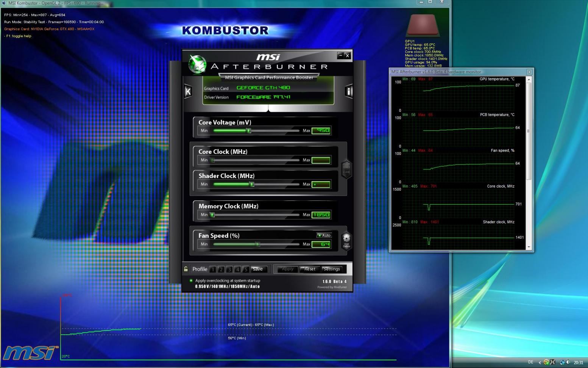The image size is (588, 368).
Task: Open the volume speaker tray icon
Action: [568, 362]
